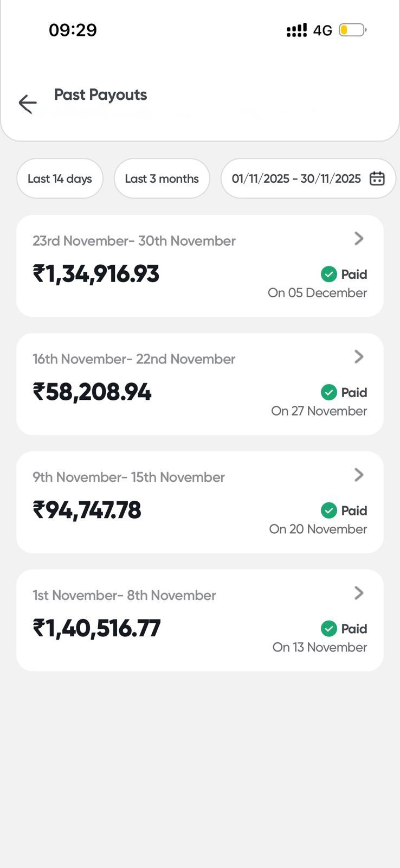This screenshot has width=400, height=868.
Task: Tap green Paid checkmark for 20 November
Action: (x=329, y=510)
